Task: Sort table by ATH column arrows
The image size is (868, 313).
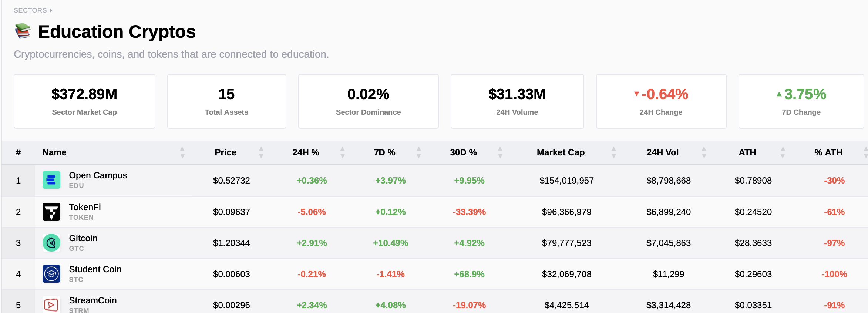Action: 783,152
